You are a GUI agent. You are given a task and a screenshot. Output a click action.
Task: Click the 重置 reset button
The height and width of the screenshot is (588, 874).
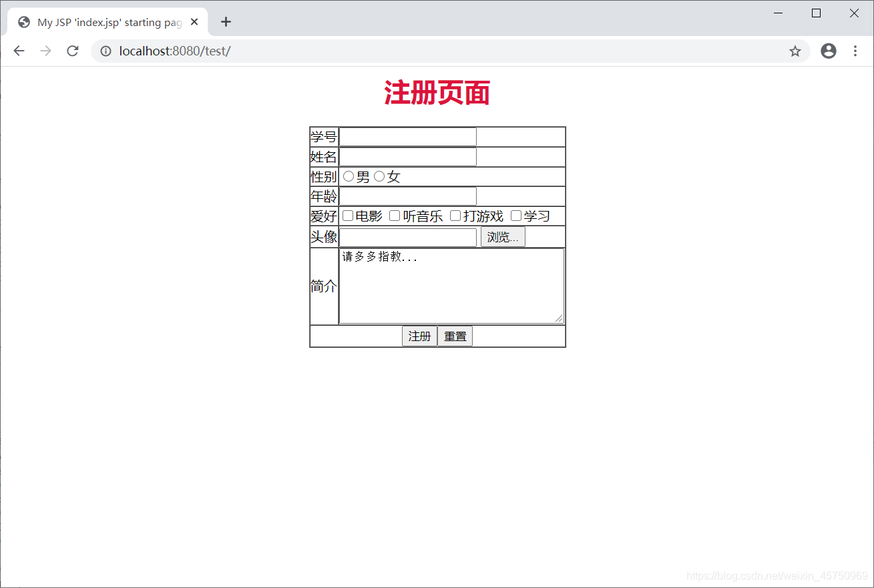(x=455, y=336)
